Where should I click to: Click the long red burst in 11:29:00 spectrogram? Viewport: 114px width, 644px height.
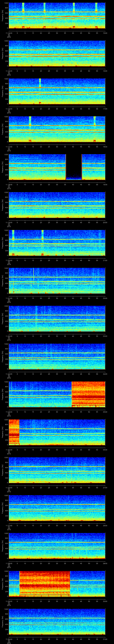point(45,584)
